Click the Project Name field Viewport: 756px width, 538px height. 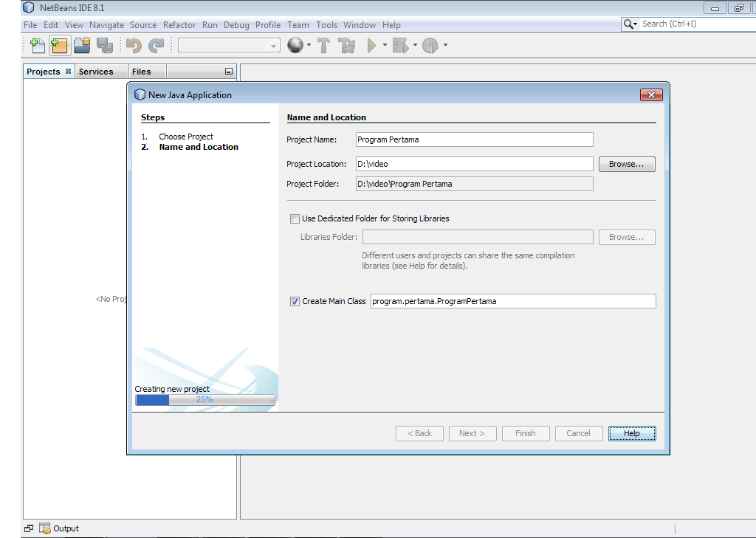click(x=475, y=139)
